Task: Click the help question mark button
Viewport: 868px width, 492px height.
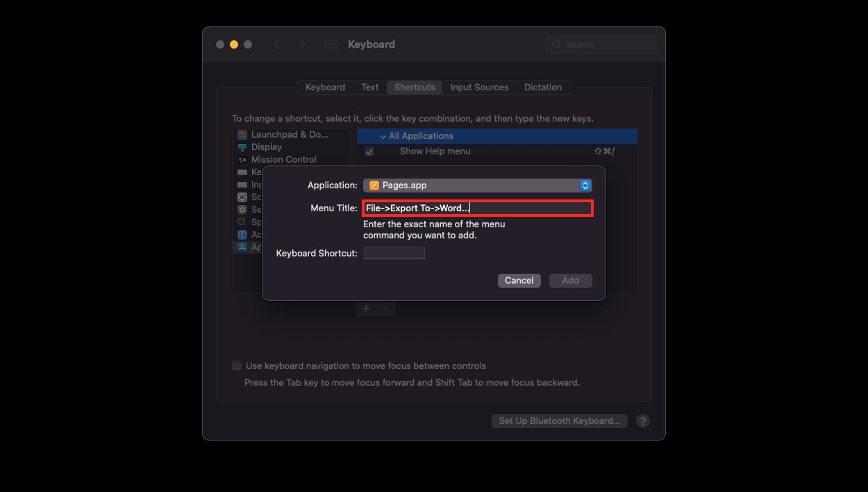Action: pos(643,421)
